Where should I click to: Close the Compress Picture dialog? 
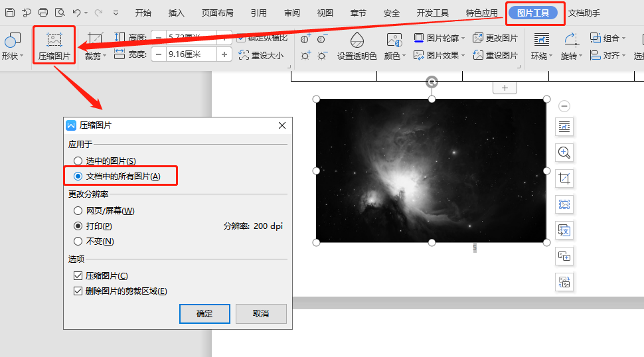coord(282,125)
